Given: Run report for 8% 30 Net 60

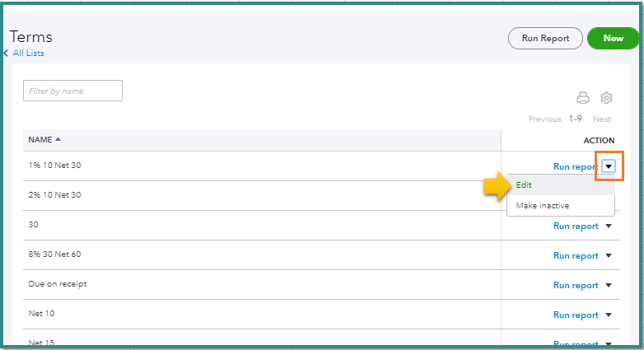Looking at the screenshot, I should (576, 255).
